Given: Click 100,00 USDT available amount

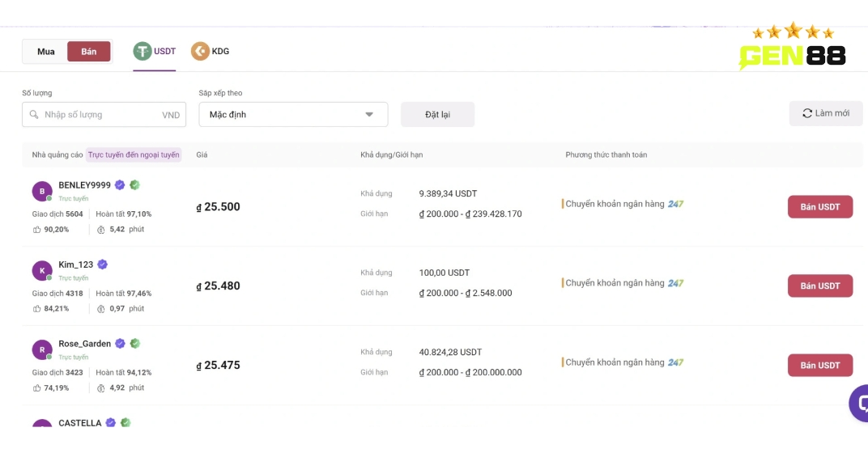Looking at the screenshot, I should click(x=444, y=273).
